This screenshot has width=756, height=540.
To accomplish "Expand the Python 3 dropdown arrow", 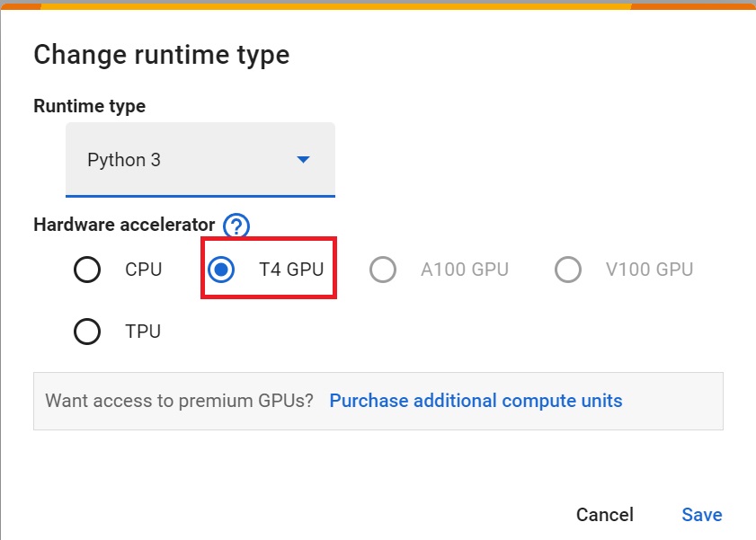I will 304,159.
